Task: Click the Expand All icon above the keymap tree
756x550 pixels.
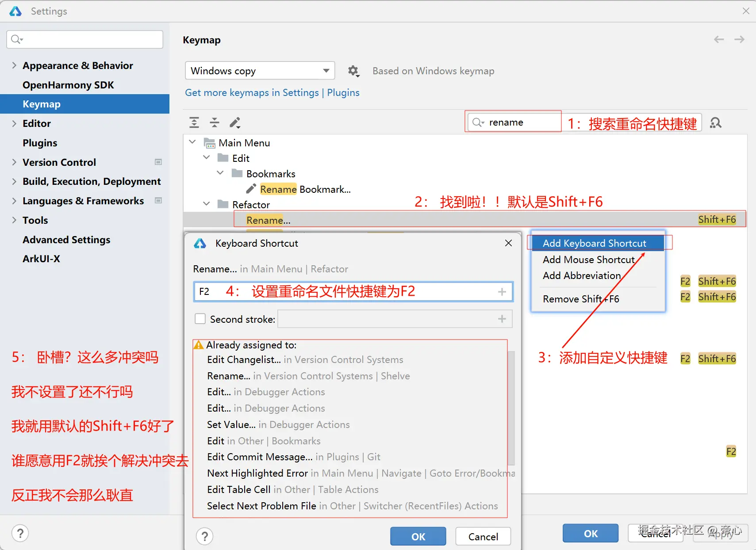Action: tap(194, 122)
